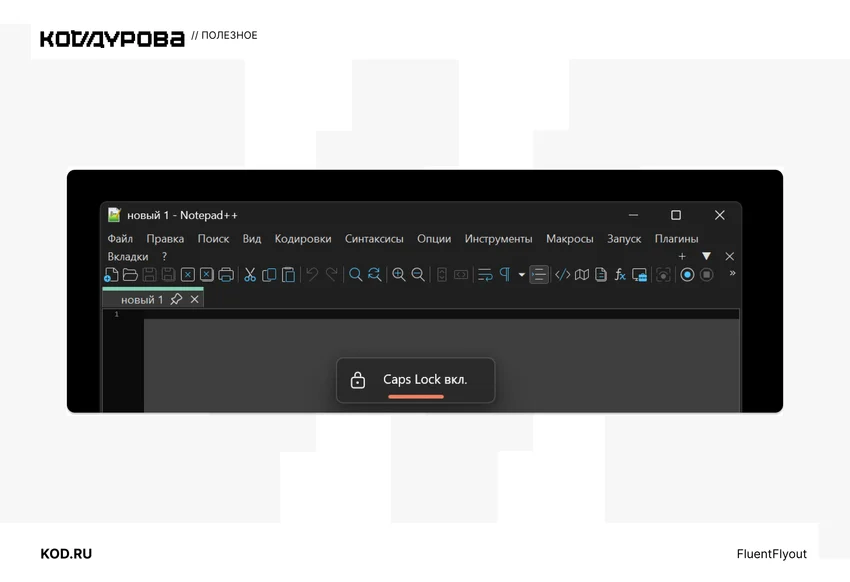Copy selection using the toolbar icon

tap(269, 275)
